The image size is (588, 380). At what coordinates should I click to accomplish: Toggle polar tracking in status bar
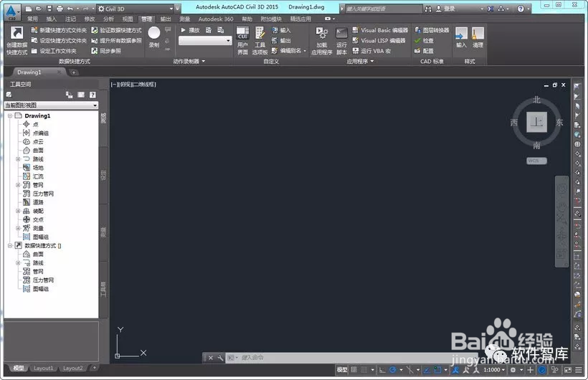(393, 370)
